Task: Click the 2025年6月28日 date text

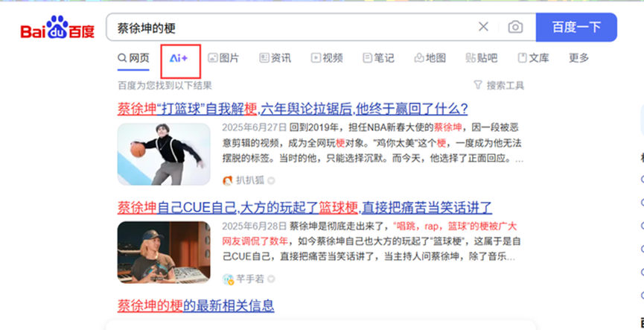Action: [254, 226]
